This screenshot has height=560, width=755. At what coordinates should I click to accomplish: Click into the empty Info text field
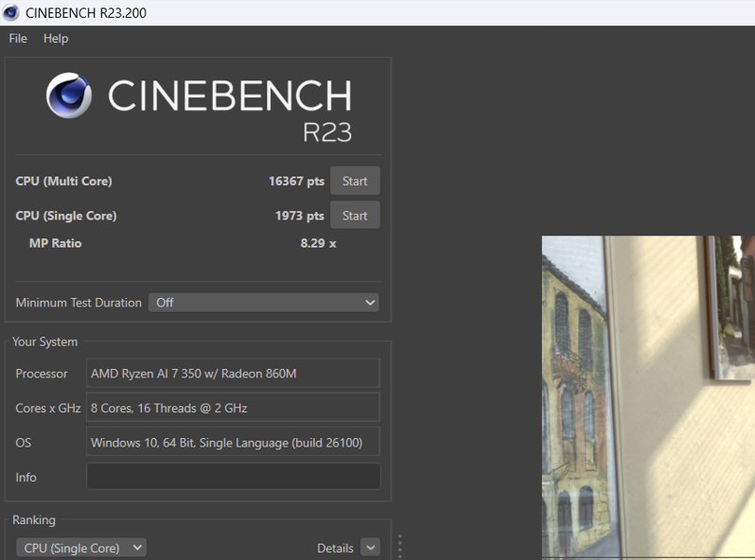tap(233, 477)
